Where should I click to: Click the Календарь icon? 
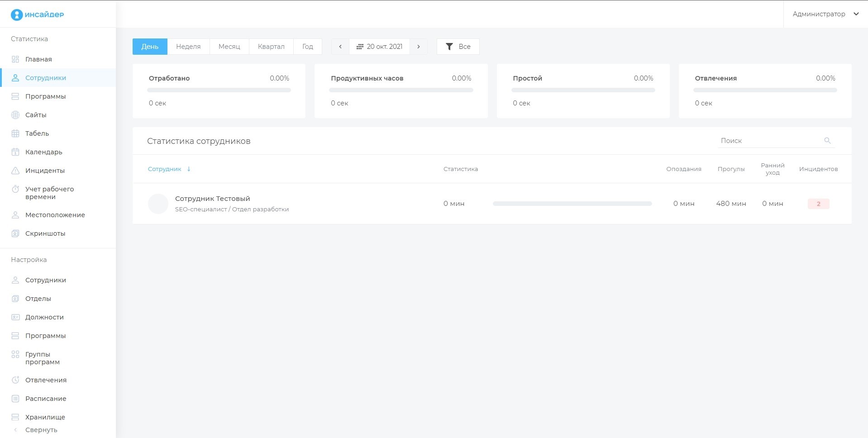coord(15,152)
